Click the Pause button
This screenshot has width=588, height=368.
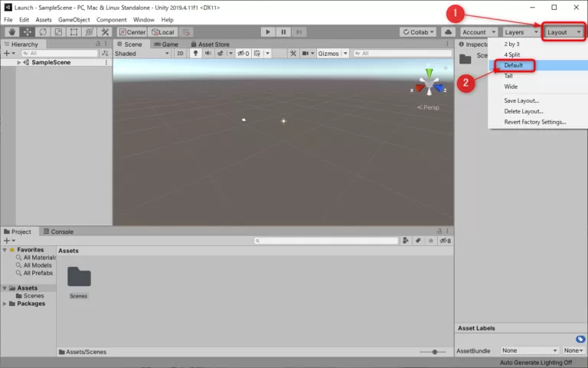pyautogui.click(x=283, y=32)
